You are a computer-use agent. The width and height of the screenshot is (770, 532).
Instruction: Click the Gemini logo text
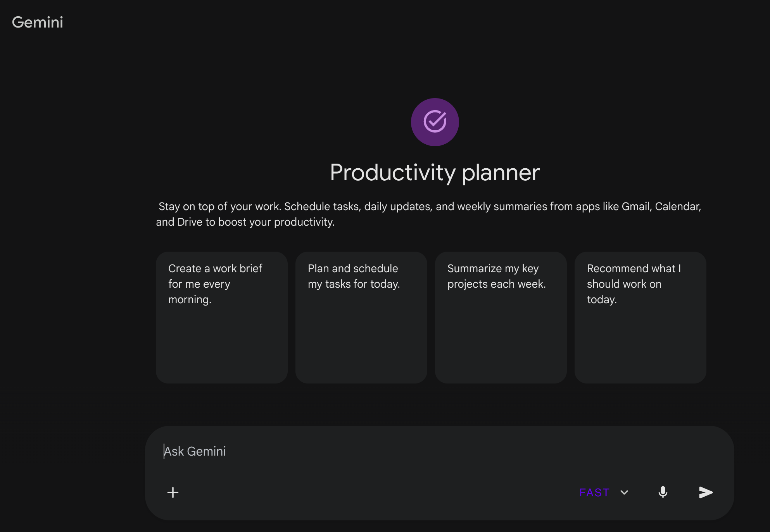38,22
